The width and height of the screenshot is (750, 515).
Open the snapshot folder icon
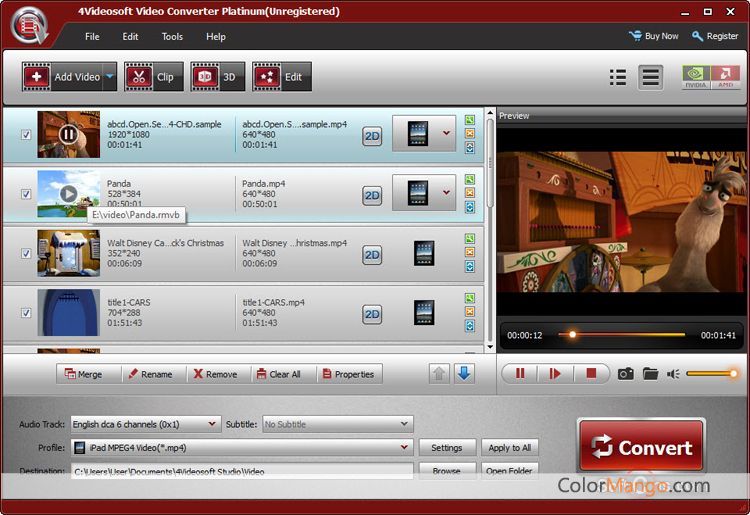tap(650, 373)
